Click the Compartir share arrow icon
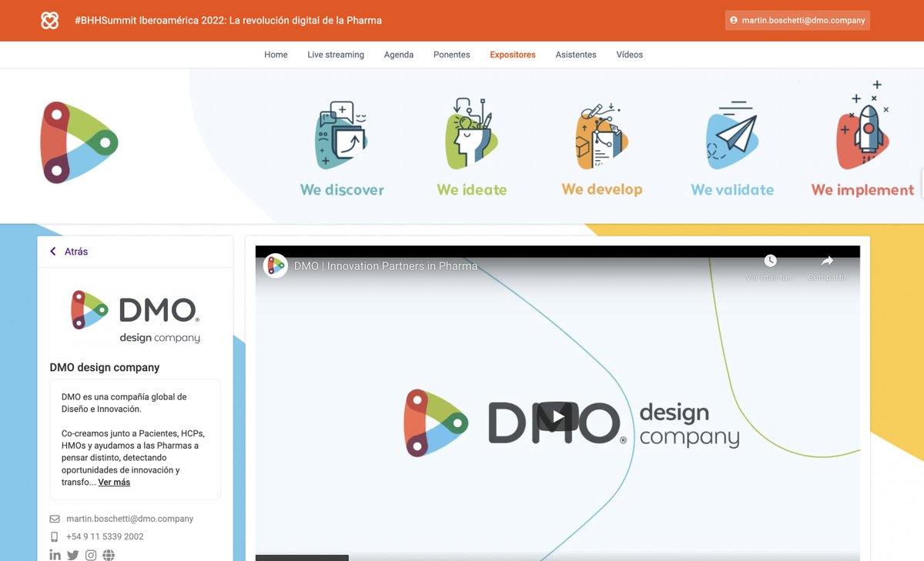The width and height of the screenshot is (924, 561). point(827,261)
